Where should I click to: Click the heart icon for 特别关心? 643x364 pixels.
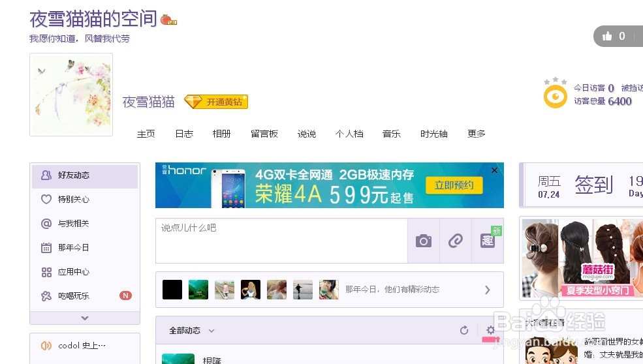point(46,199)
